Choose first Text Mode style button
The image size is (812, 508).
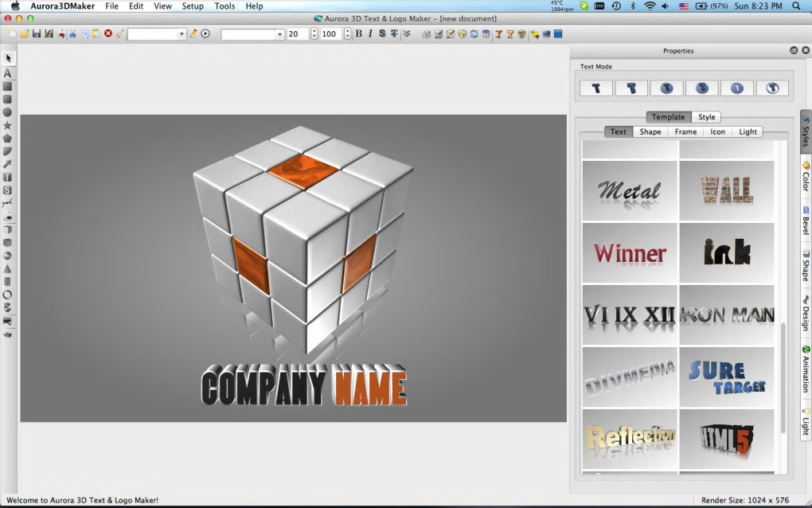click(596, 88)
